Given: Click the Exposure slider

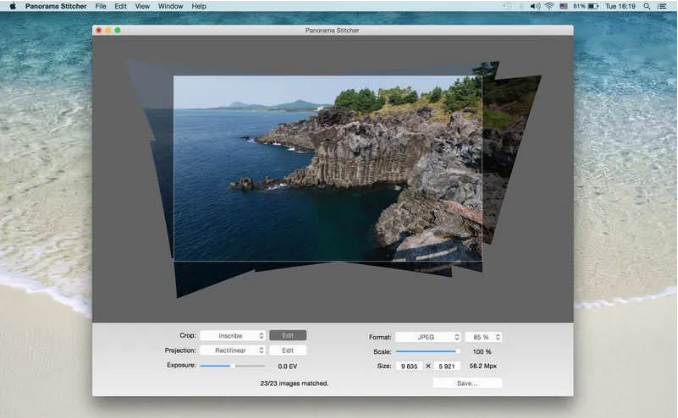Looking at the screenshot, I should (232, 366).
